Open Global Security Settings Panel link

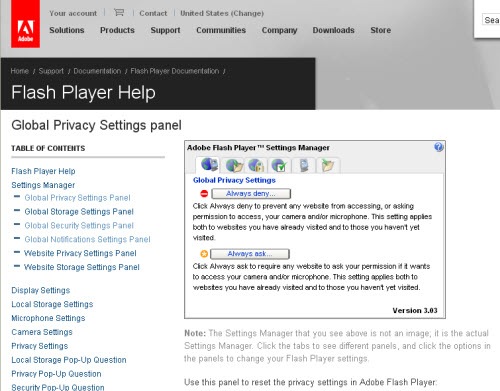[79, 226]
